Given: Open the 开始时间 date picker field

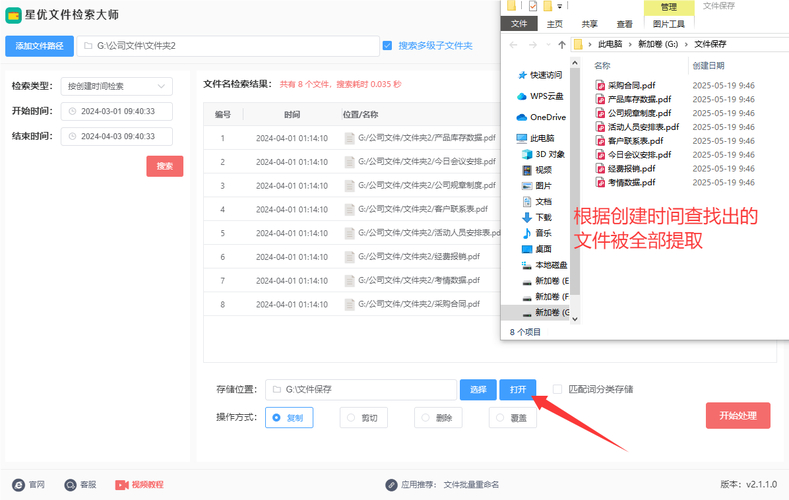Looking at the screenshot, I should coord(116,111).
